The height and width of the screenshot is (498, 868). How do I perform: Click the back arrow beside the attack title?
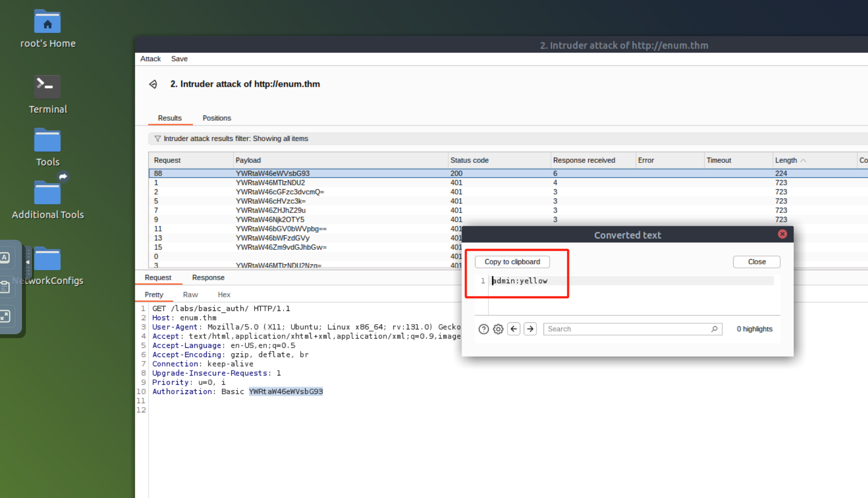(x=153, y=84)
